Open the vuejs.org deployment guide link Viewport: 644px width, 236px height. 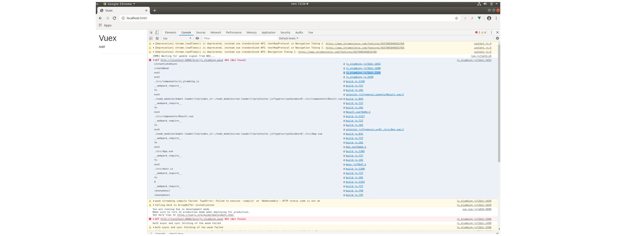click(205, 215)
